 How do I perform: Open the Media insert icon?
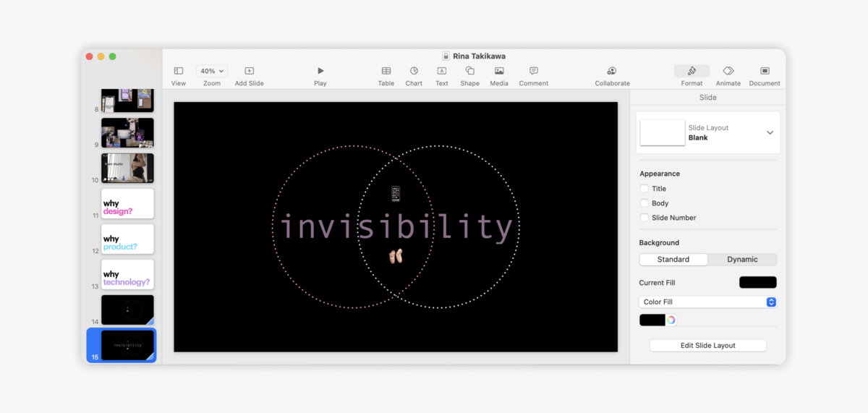pyautogui.click(x=499, y=71)
